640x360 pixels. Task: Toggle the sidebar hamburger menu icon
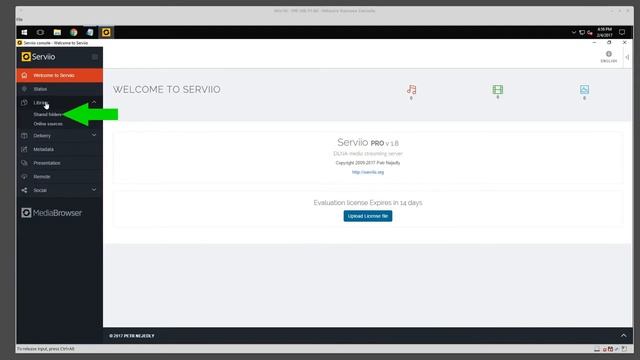pos(95,57)
